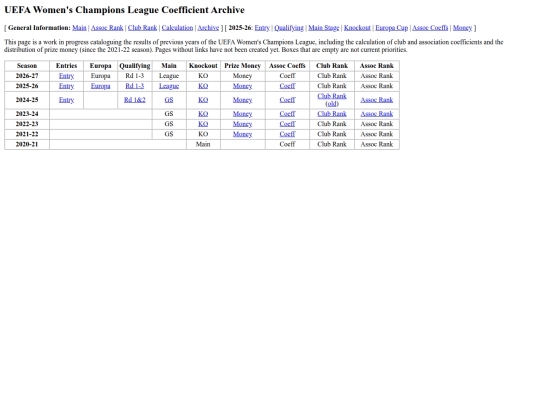Select the page title Coefficient Archive heading
Viewport: 540px width, 405px height.
click(124, 10)
